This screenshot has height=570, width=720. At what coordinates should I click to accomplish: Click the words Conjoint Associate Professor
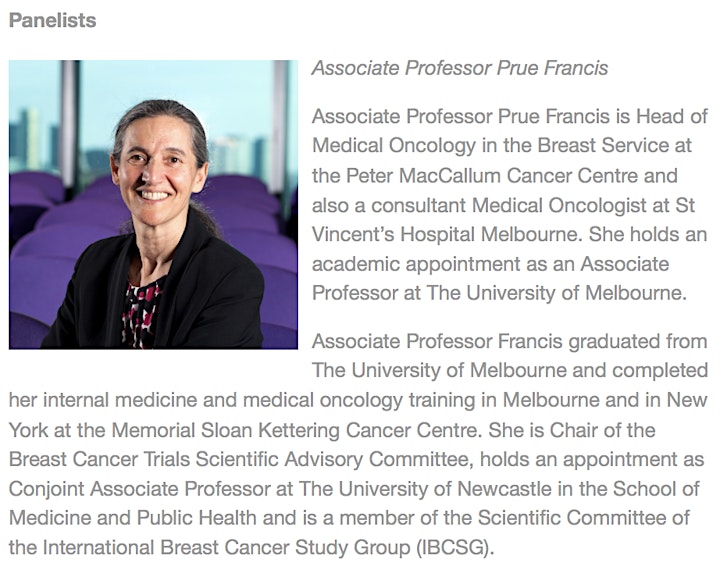(140, 489)
